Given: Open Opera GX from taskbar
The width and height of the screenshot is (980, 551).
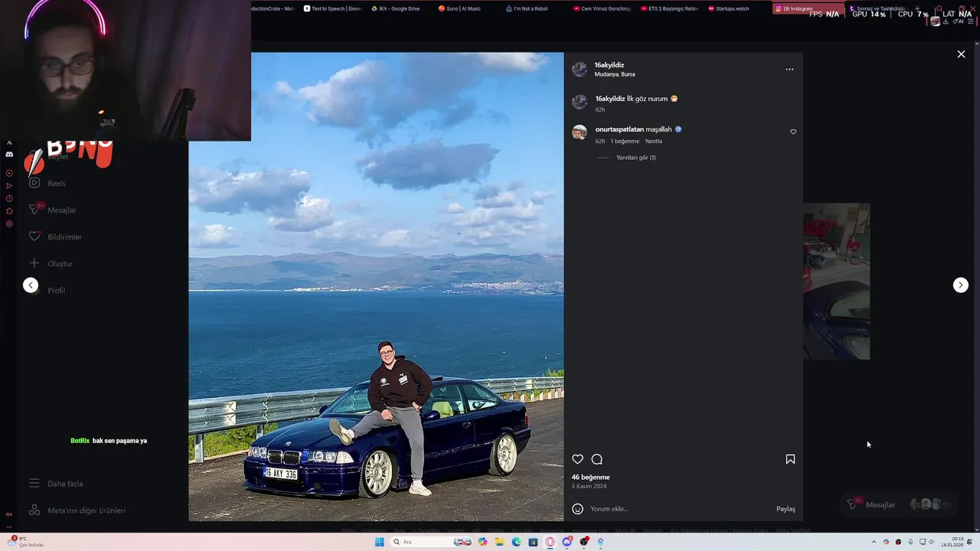Looking at the screenshot, I should [x=550, y=542].
